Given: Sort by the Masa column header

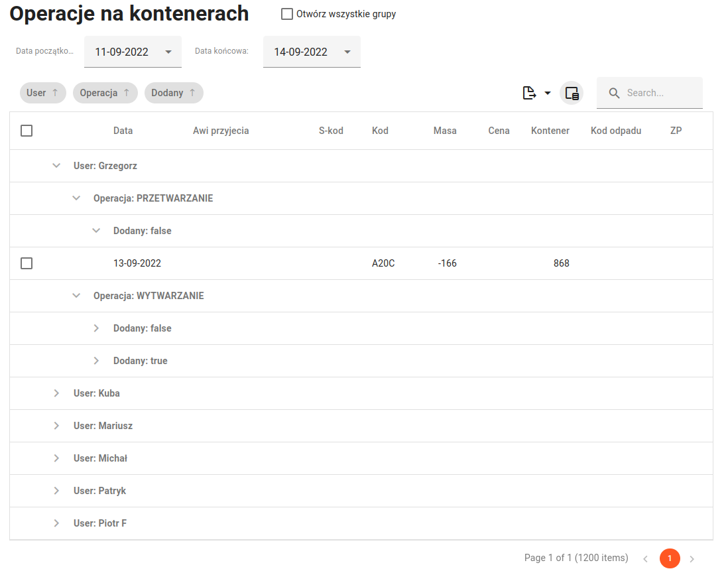Looking at the screenshot, I should click(x=445, y=131).
